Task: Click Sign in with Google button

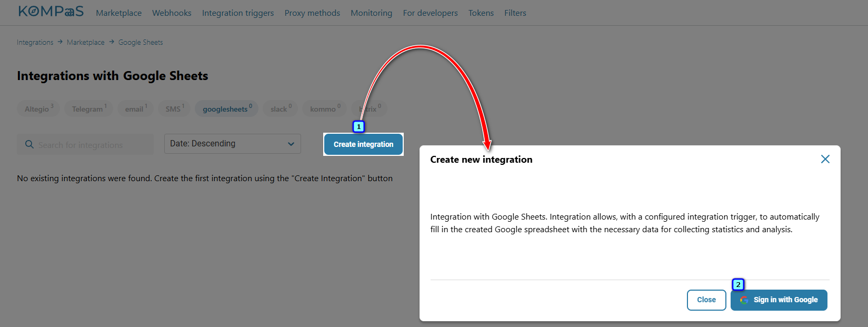Action: [x=779, y=300]
